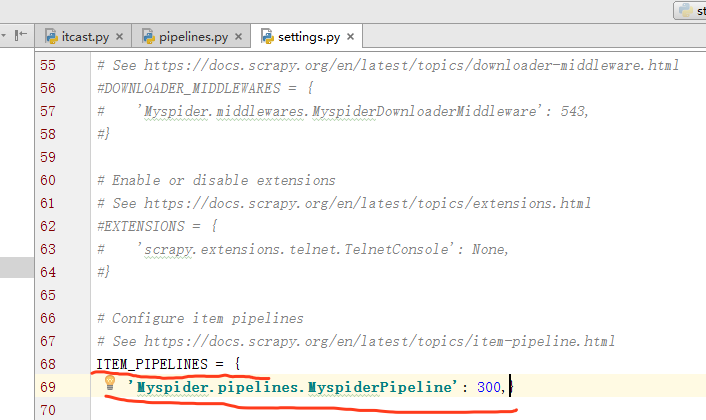This screenshot has height=420, width=706.
Task: Click the hide panel arrow icon
Action: [x=20, y=35]
